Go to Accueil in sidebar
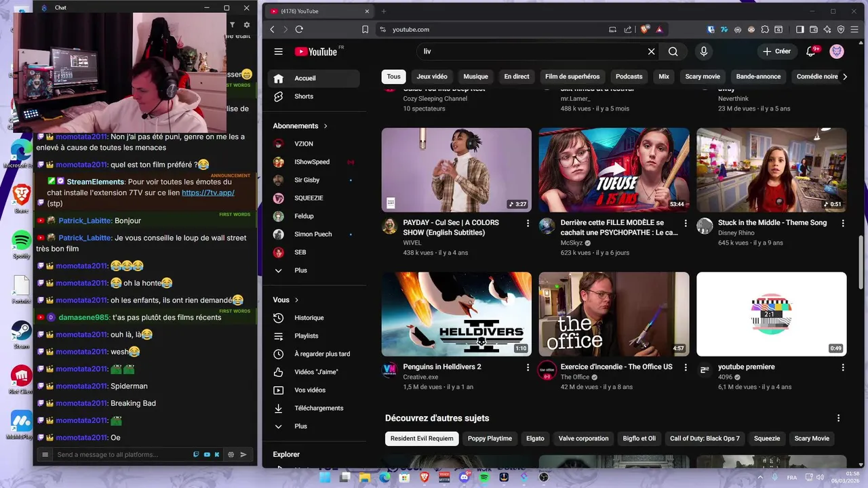The height and width of the screenshot is (488, 868). tap(313, 78)
